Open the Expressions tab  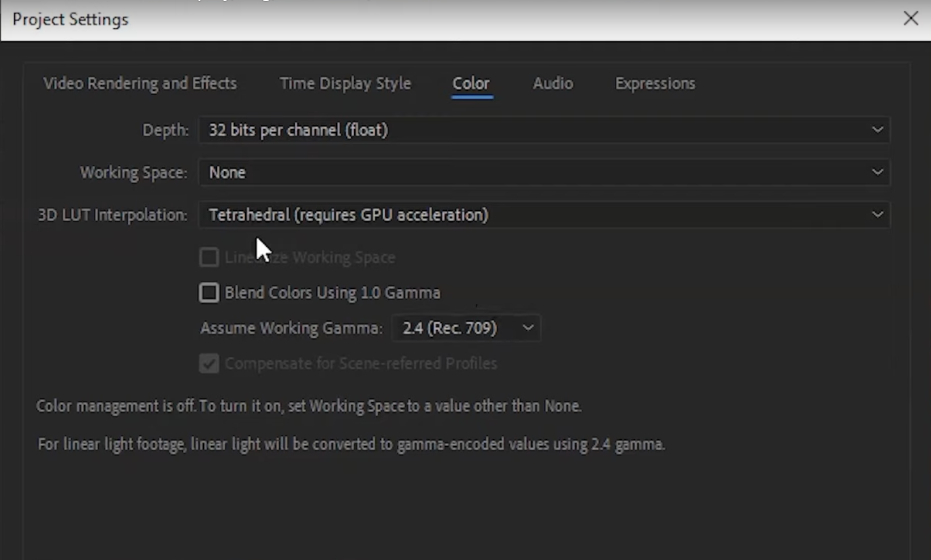pos(655,83)
